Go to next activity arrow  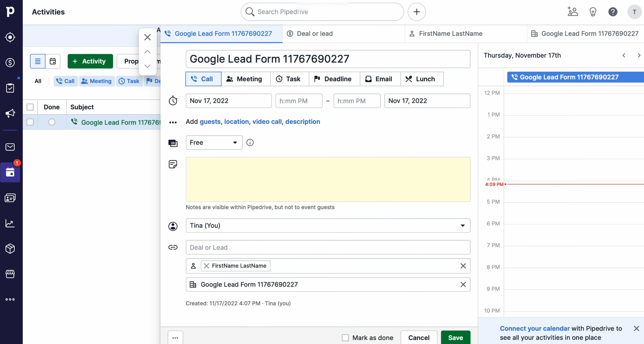[x=147, y=66]
